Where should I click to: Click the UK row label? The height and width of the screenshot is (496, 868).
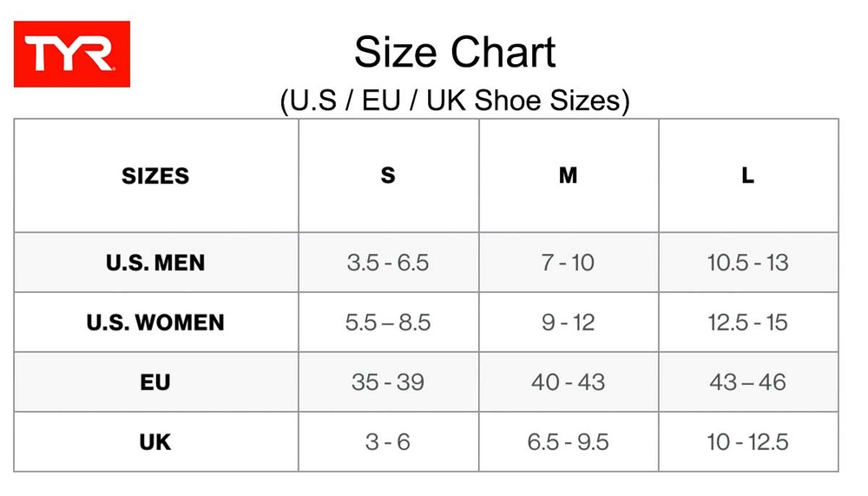coord(155,442)
